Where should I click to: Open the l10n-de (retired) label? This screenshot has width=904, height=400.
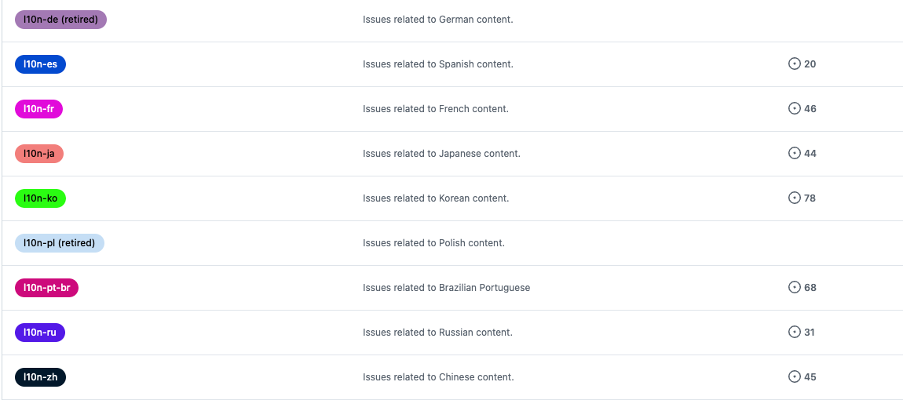61,19
